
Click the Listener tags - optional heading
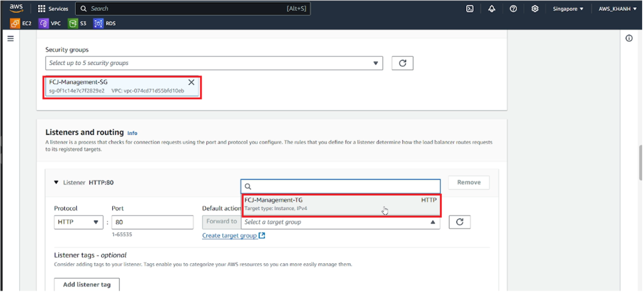tap(90, 255)
